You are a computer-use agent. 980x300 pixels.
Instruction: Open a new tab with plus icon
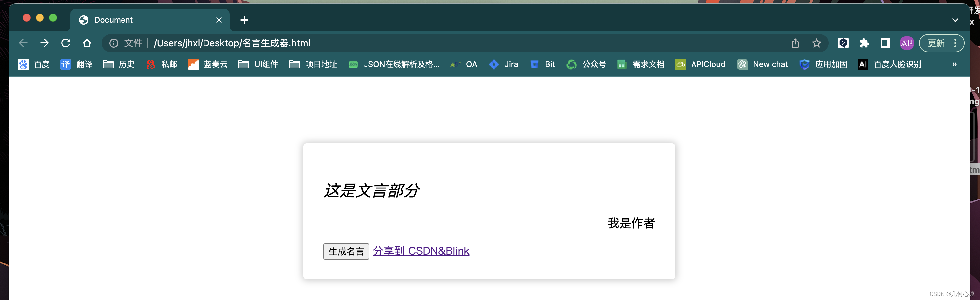coord(244,20)
